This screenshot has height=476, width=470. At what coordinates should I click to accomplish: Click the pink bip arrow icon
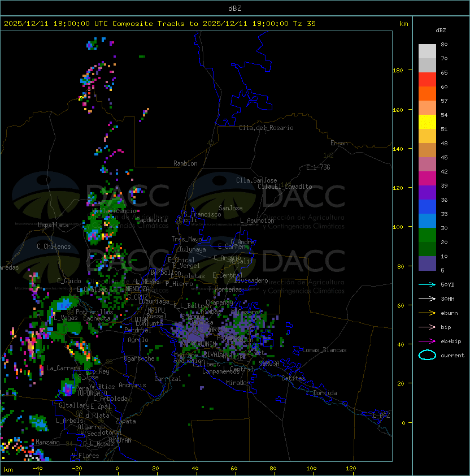427,327
